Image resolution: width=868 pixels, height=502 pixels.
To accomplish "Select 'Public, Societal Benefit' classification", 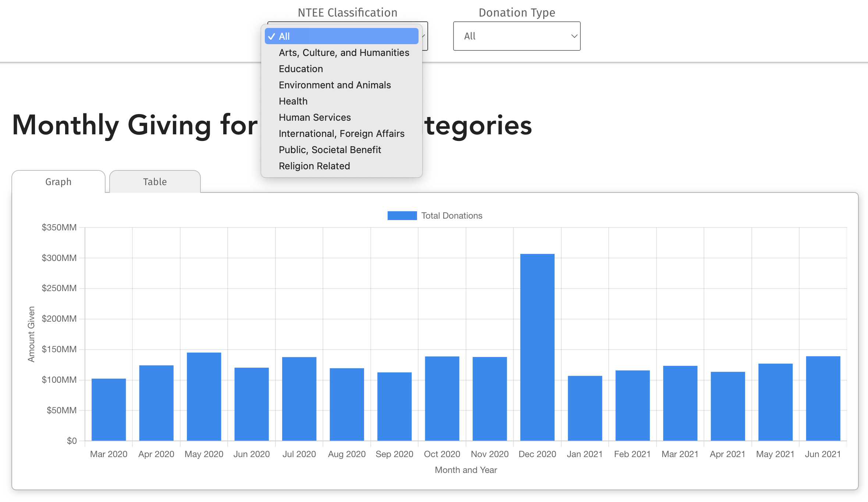I will point(330,149).
